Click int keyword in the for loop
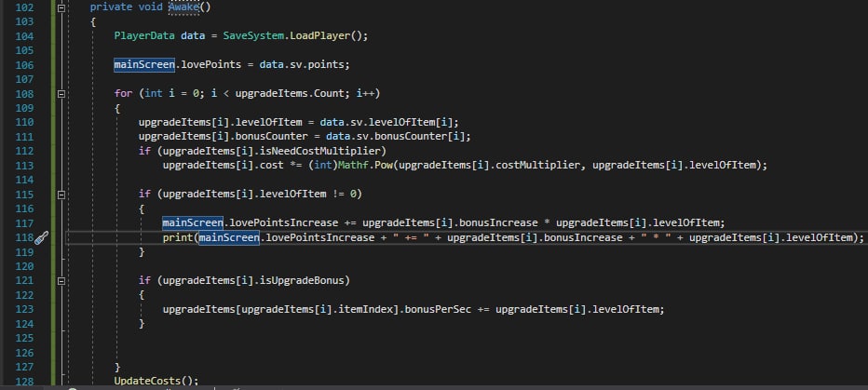The height and width of the screenshot is (390, 868). [x=154, y=93]
